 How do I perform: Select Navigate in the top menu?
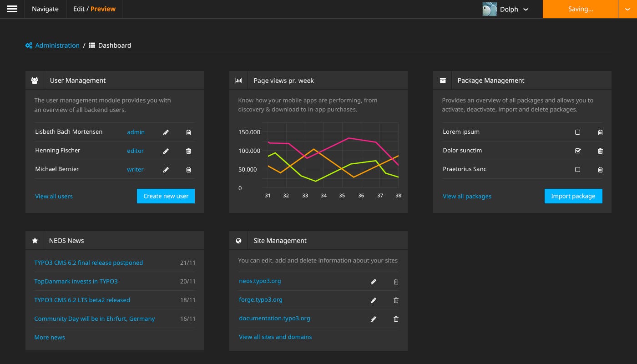[45, 9]
